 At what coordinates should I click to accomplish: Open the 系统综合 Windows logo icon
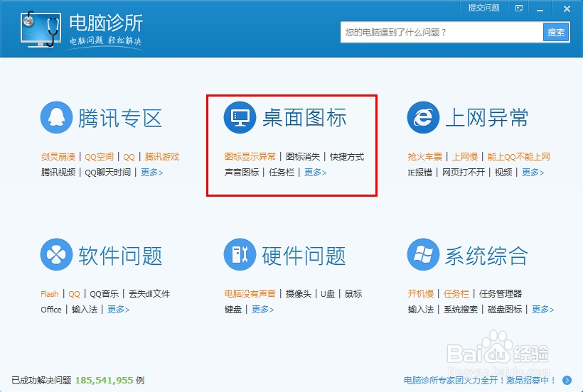click(x=423, y=254)
